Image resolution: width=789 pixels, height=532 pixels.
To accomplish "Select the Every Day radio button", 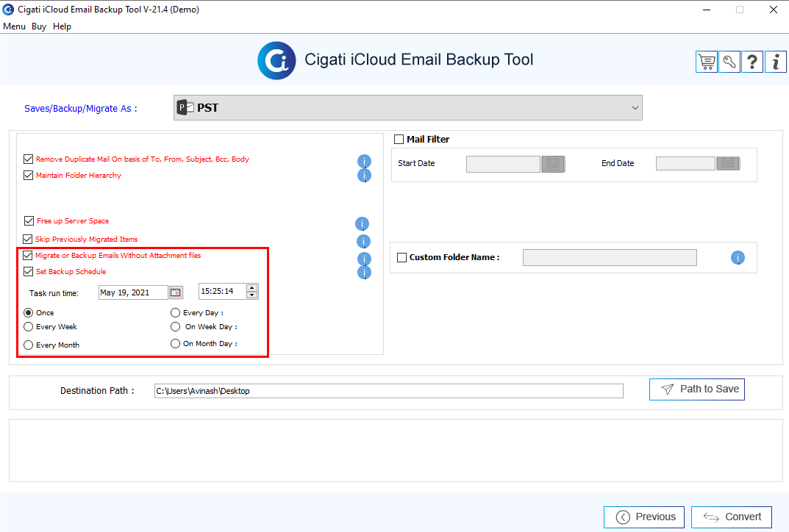I will click(x=175, y=313).
